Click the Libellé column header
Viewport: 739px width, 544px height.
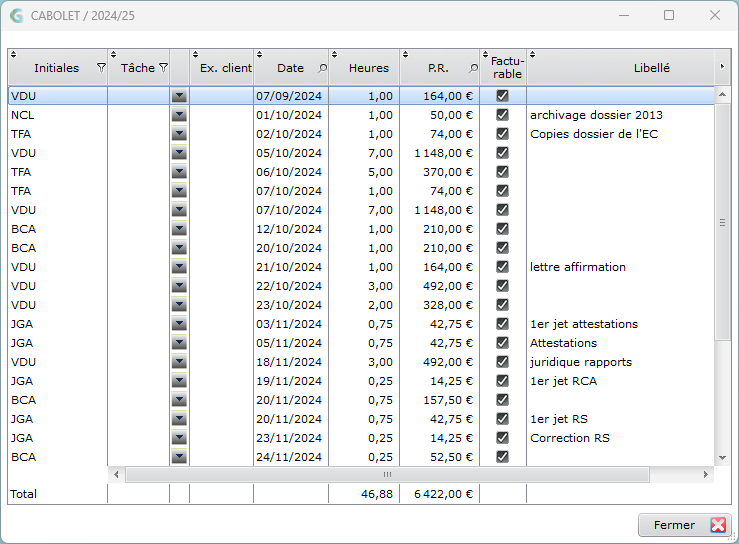pyautogui.click(x=621, y=68)
